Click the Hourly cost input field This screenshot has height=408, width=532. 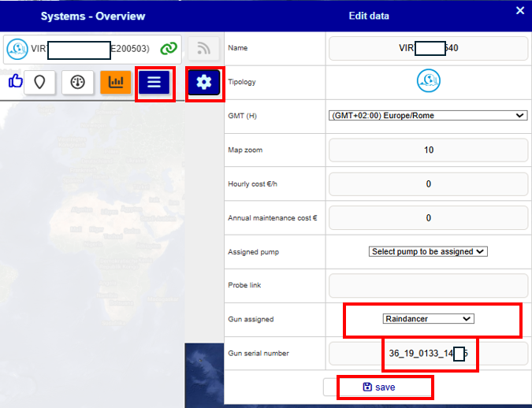click(x=429, y=184)
